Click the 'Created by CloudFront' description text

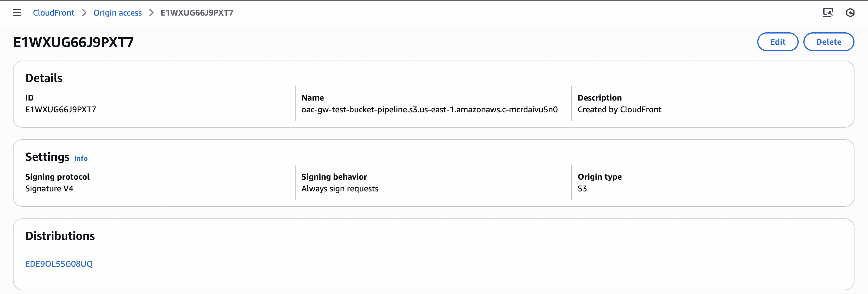619,110
